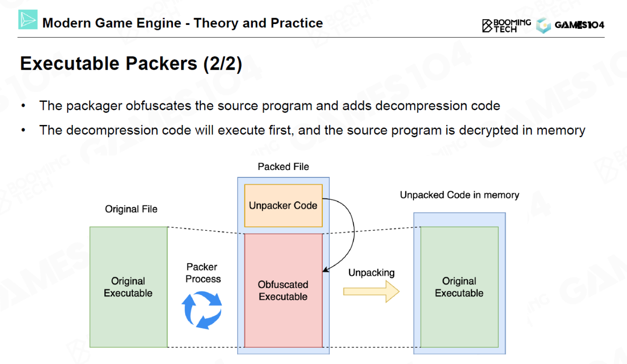Click the first bullet about the packager
This screenshot has width=627, height=364.
[x=269, y=106]
